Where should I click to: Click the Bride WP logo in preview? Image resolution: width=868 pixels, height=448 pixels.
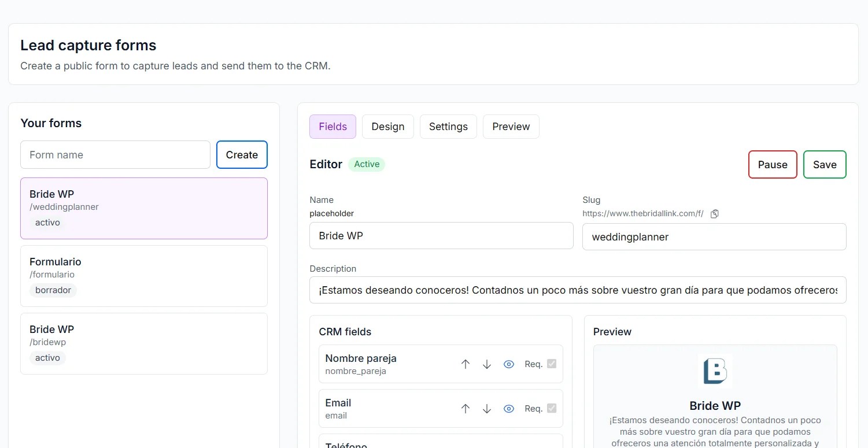pyautogui.click(x=715, y=371)
